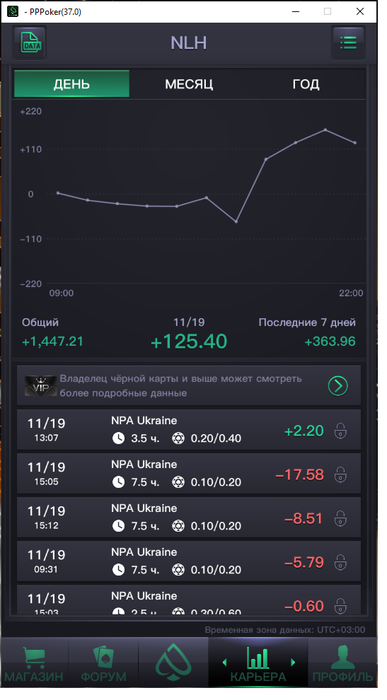The width and height of the screenshot is (387, 700).
Task: Select the День tab
Action: [x=72, y=84]
